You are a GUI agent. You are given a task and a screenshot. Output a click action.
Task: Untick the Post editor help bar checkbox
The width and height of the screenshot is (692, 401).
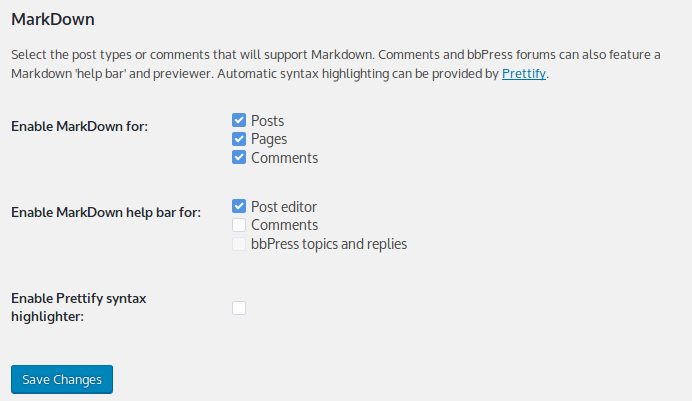coord(239,206)
